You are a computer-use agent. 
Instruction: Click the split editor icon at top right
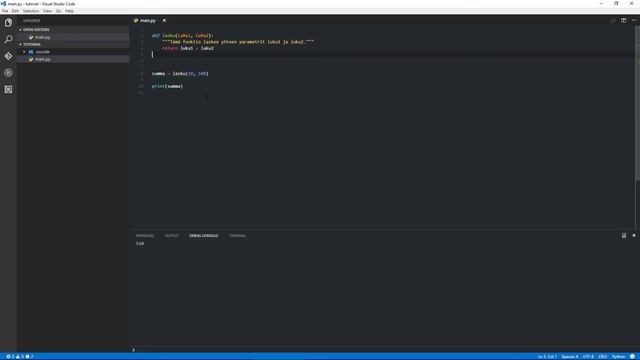point(623,20)
